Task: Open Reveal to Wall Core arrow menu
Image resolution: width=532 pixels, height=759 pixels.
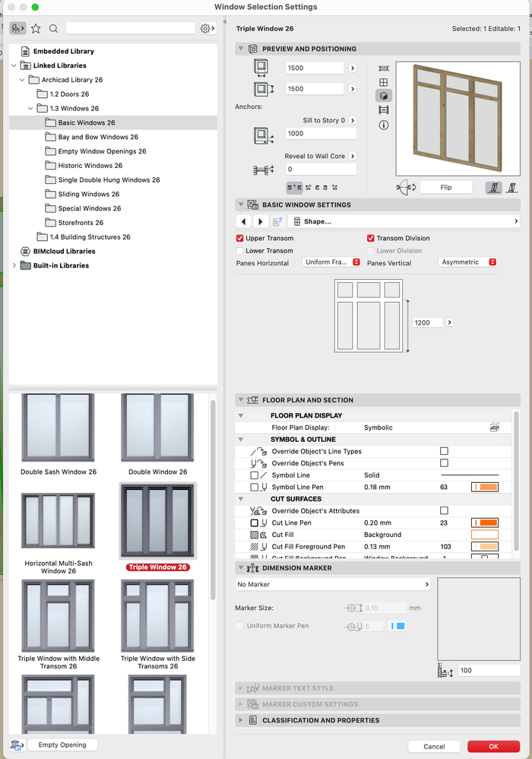Action: [x=353, y=156]
